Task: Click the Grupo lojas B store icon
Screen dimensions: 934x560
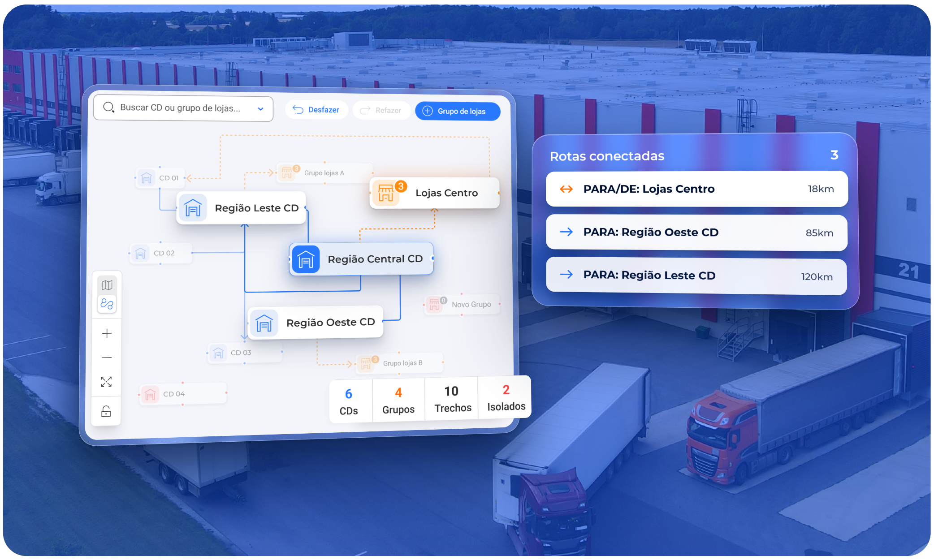Action: click(366, 363)
